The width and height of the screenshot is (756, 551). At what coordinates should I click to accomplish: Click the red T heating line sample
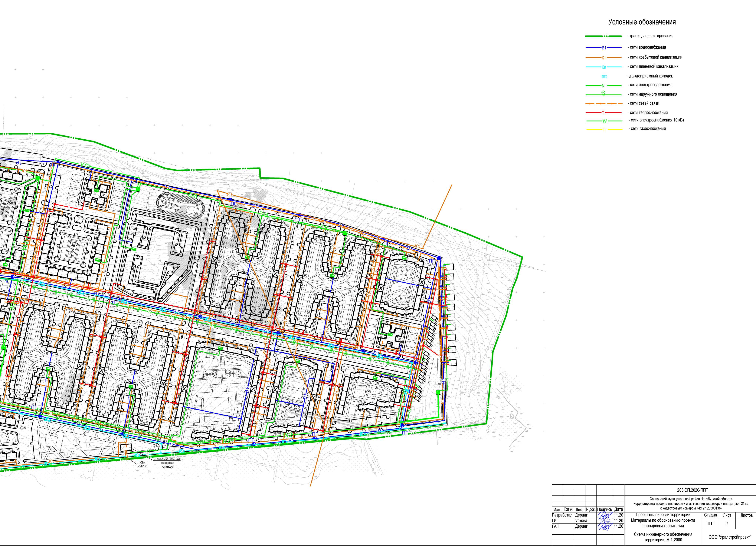pyautogui.click(x=604, y=113)
